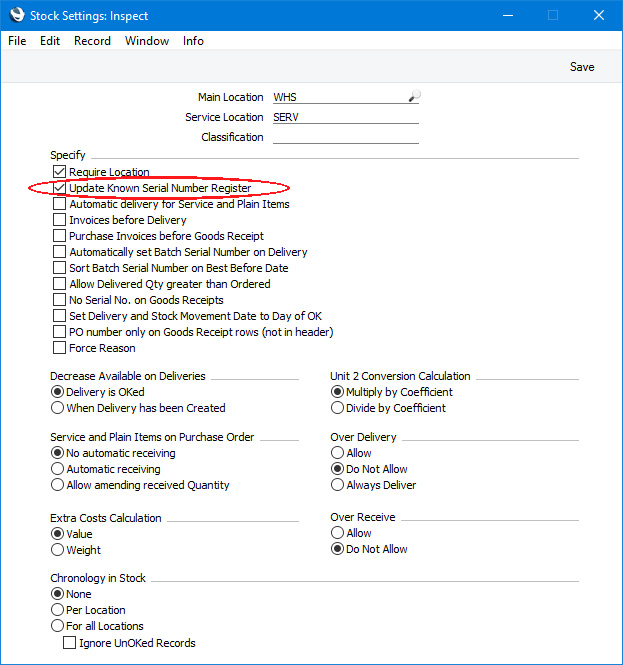The height and width of the screenshot is (665, 623).
Task: Check Ignore UnOKed Records
Action: (69, 643)
